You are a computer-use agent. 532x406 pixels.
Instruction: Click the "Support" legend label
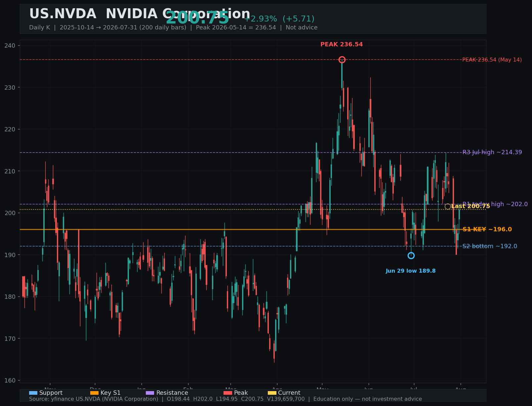(x=51, y=393)
